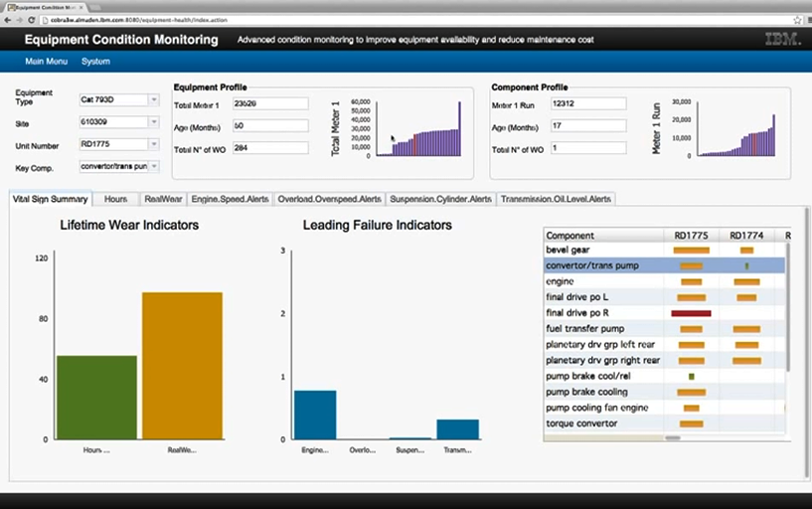Click the Total Meter 1 input field

270,103
